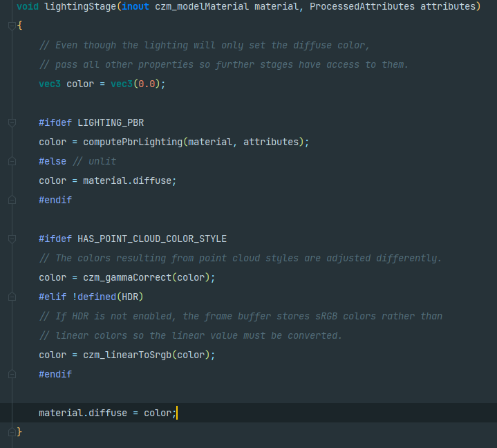Click the HDR macro inside defined()
Screen dimensions: 497x448
pyautogui.click(x=130, y=297)
